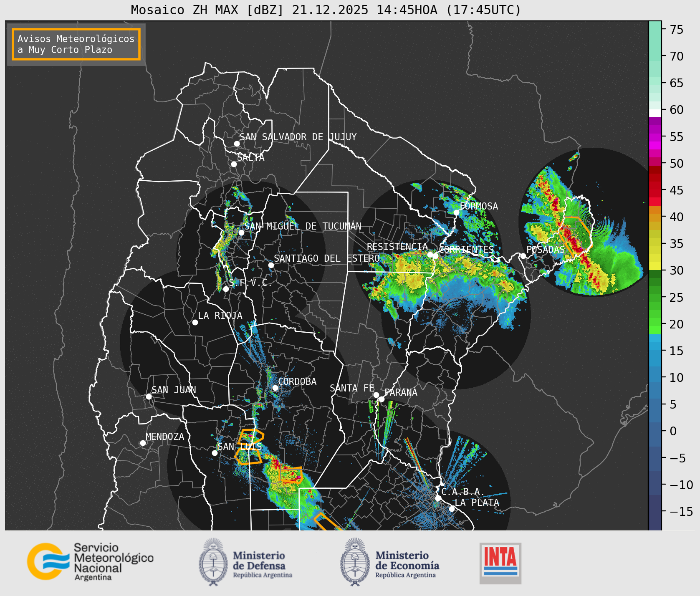Screen dimensions: 700x596
Task: Click the SANTA FE city label
Action: pos(352,388)
